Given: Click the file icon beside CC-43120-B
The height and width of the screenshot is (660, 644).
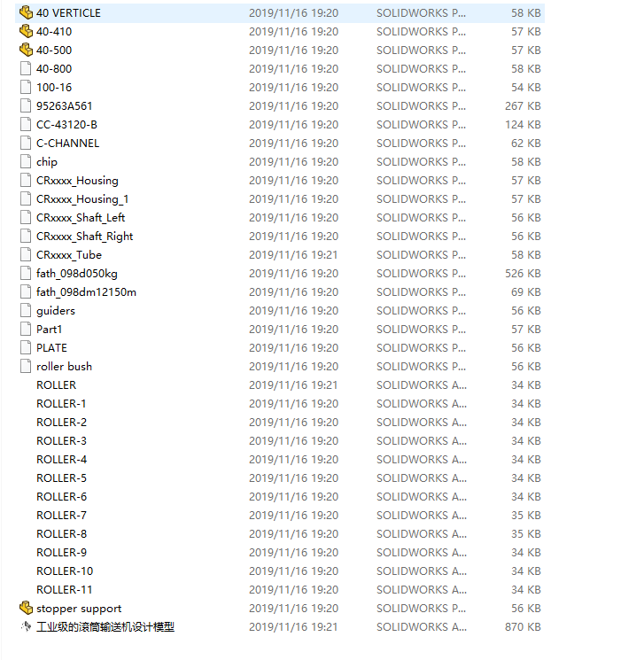Looking at the screenshot, I should point(26,125).
